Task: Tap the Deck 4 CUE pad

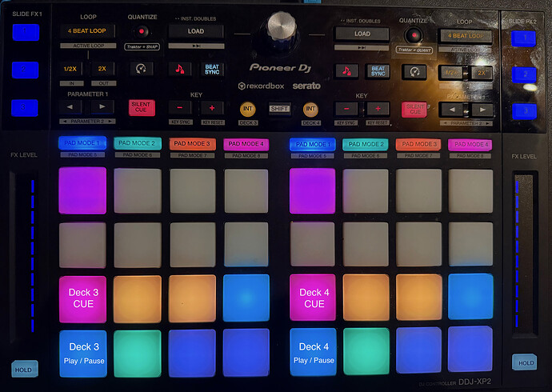Action: coord(313,298)
